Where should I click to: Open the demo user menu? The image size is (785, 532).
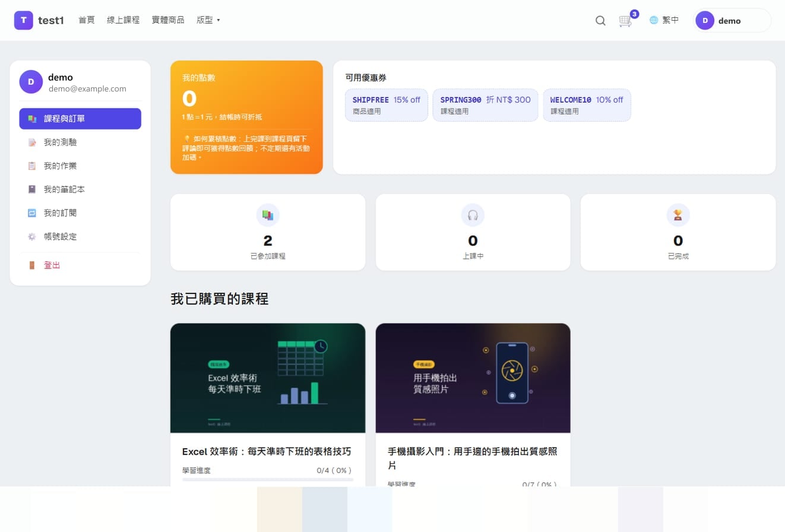733,20
